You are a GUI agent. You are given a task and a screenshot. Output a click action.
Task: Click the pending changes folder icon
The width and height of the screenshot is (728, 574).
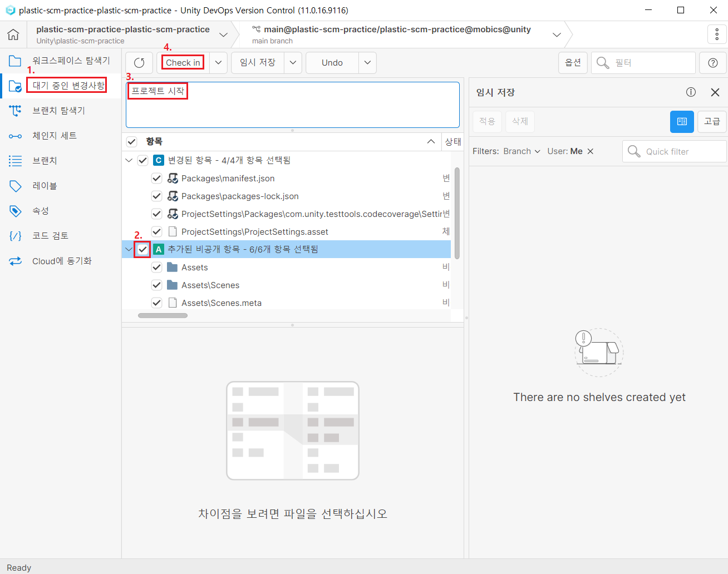(15, 86)
